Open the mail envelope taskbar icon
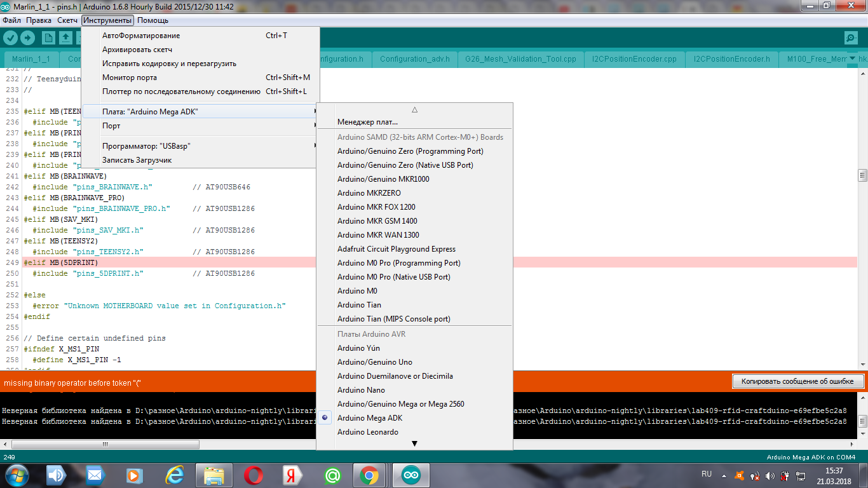 95,475
